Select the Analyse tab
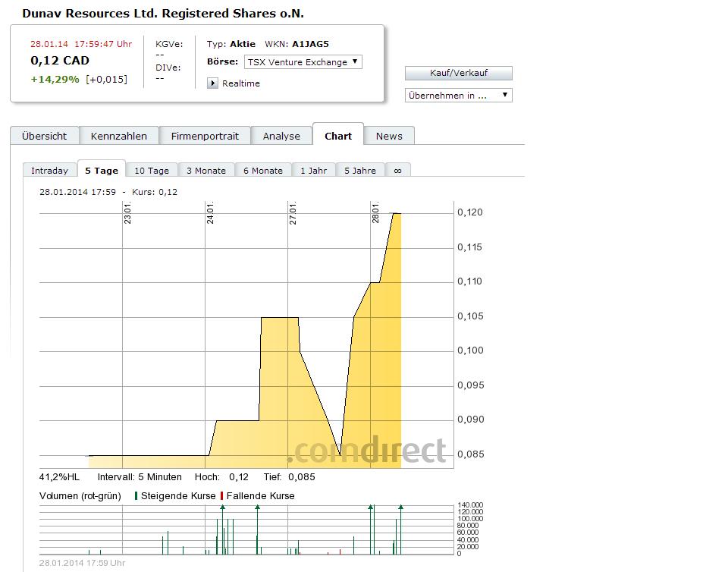This screenshot has height=572, width=728. [281, 136]
